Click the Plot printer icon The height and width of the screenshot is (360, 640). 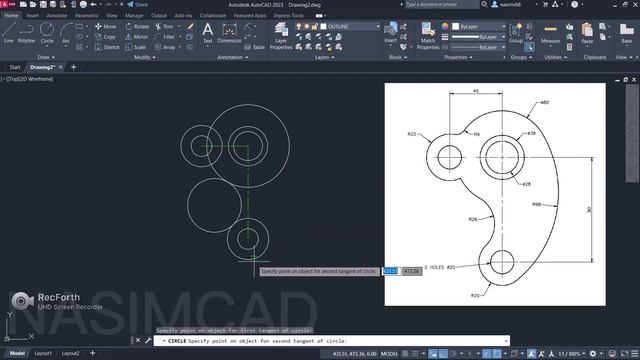click(83, 4)
